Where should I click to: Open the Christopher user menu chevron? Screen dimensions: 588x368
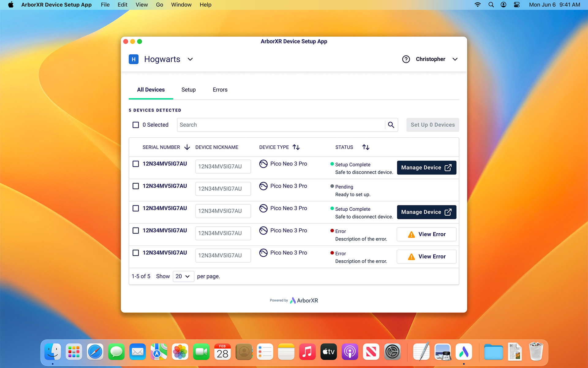[455, 59]
